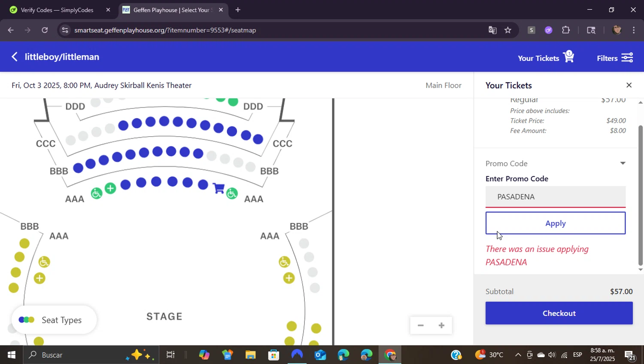View site information icon in address bar

coord(65,30)
